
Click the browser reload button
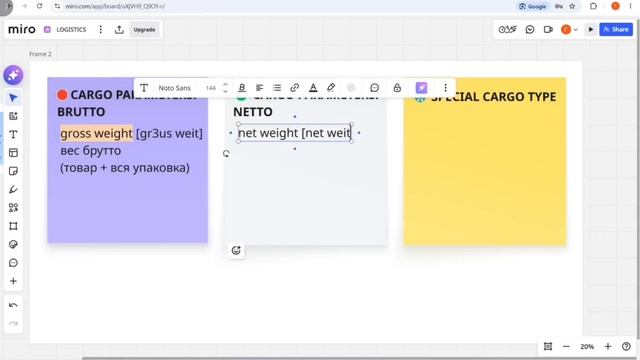[40, 6]
